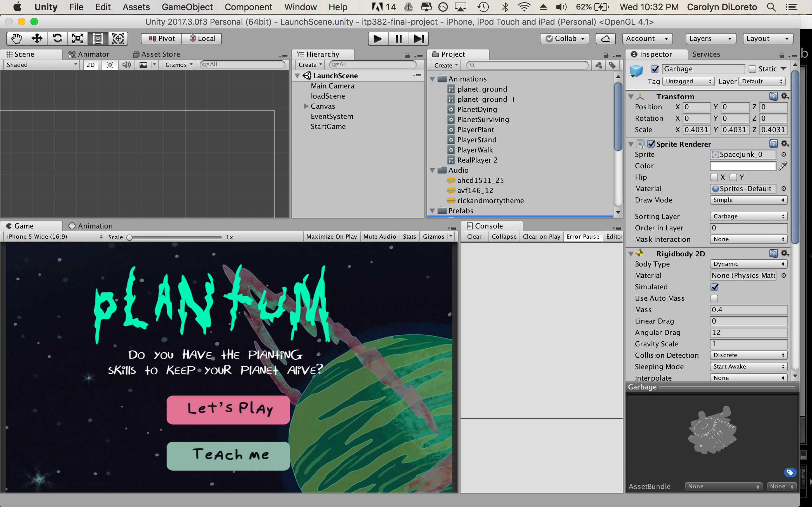Click the Step frame button
812x507 pixels.
(418, 39)
